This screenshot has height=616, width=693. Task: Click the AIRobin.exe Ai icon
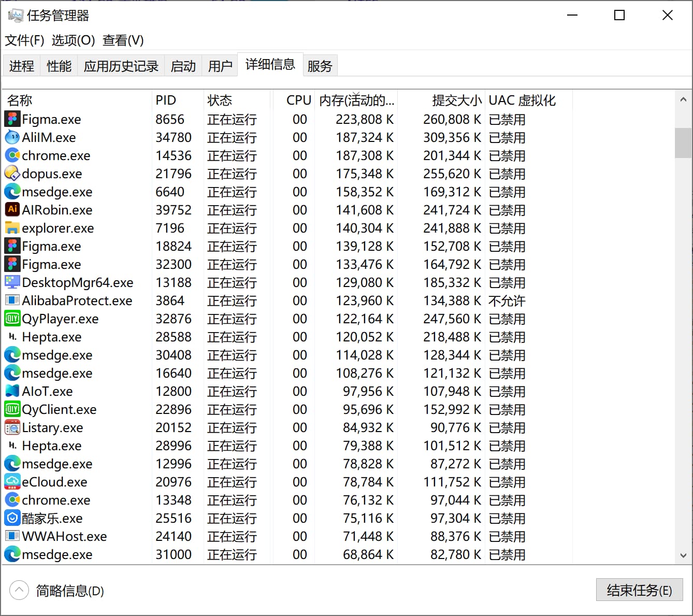[12, 210]
